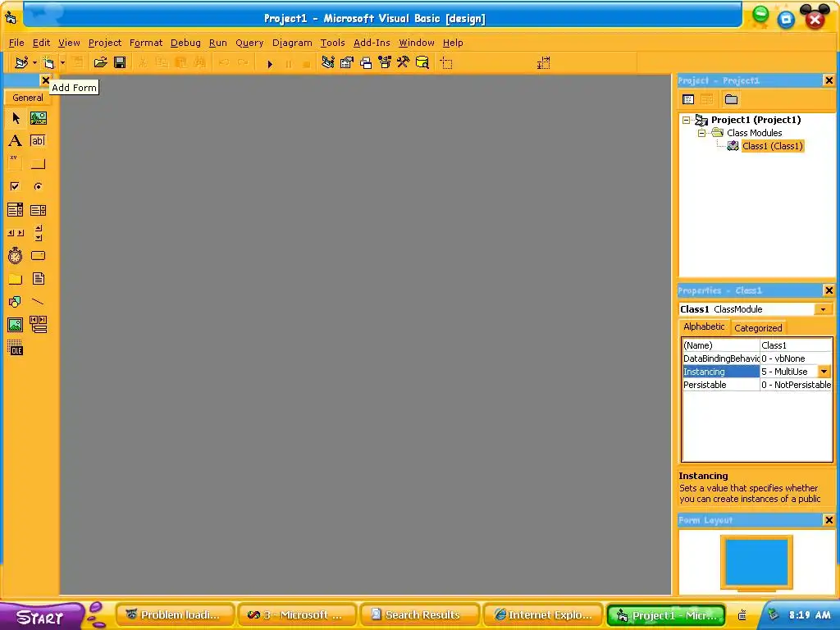Collapse the Project1 (Project1) tree node
Image resolution: width=840 pixels, height=630 pixels.
pyautogui.click(x=687, y=120)
